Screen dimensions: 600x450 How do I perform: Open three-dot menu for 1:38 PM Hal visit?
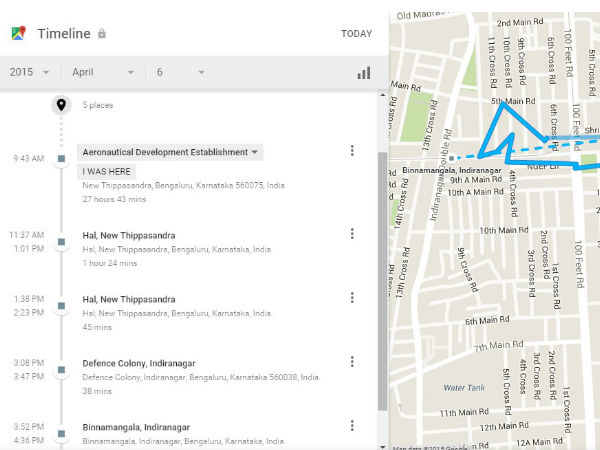pos(352,298)
